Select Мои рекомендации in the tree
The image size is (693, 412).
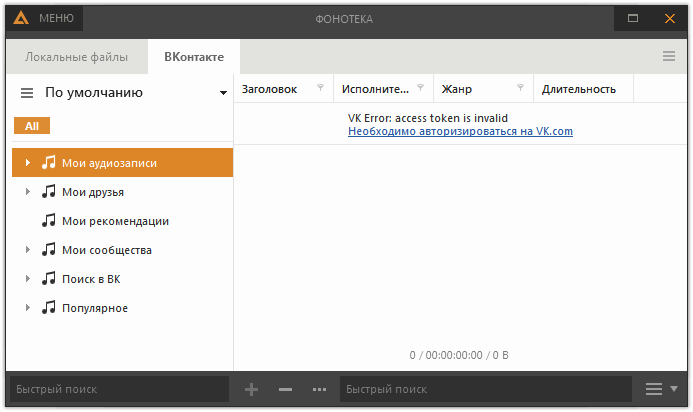coord(122,221)
